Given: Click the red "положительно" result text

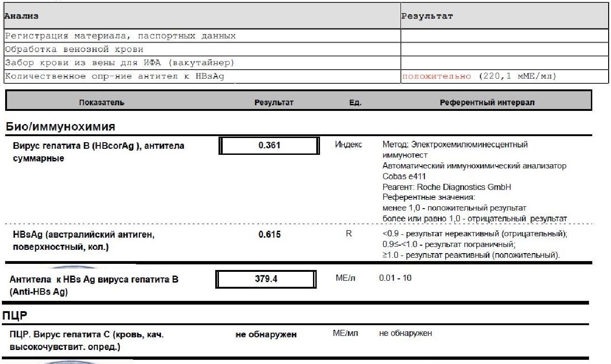Looking at the screenshot, I should (x=436, y=76).
